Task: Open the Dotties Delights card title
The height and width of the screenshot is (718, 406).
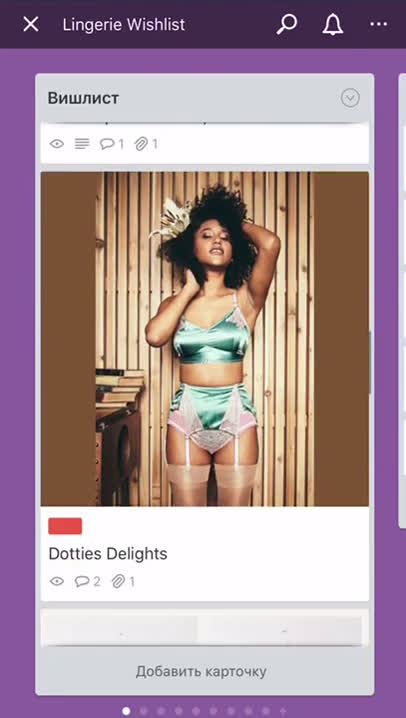Action: coord(108,554)
